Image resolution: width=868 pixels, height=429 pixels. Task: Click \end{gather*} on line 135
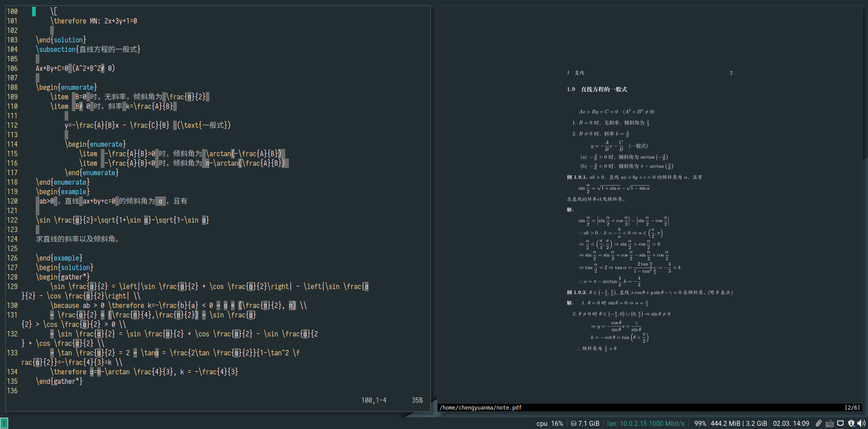click(59, 381)
